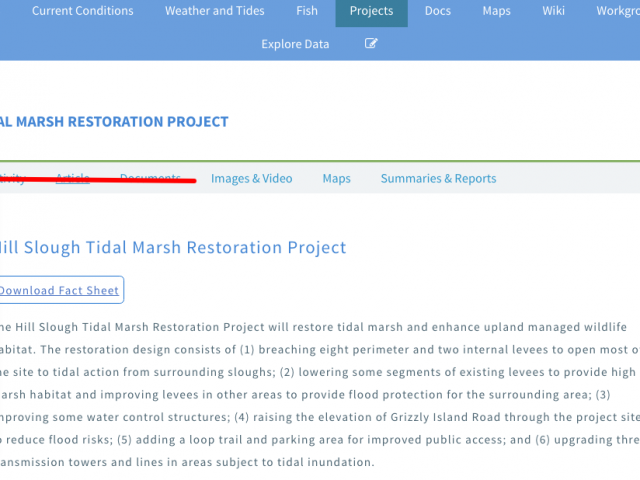Open the Docs menu item
The width and height of the screenshot is (640, 480).
coord(438,11)
